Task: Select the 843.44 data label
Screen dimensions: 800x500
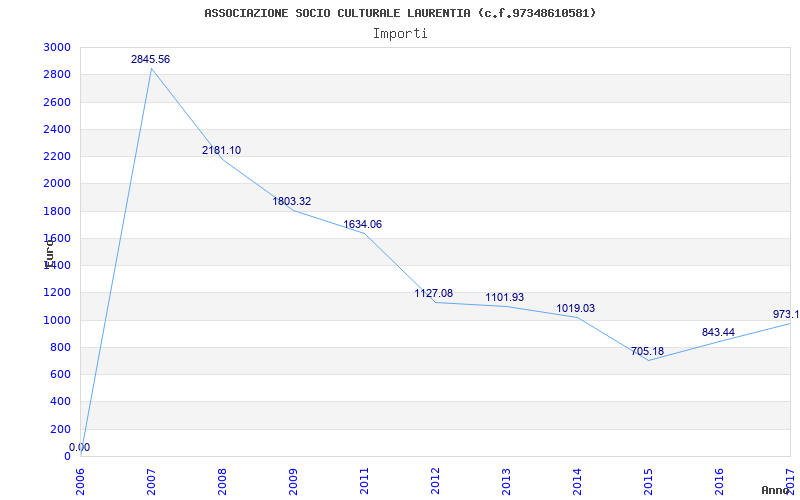Action: [718, 333]
